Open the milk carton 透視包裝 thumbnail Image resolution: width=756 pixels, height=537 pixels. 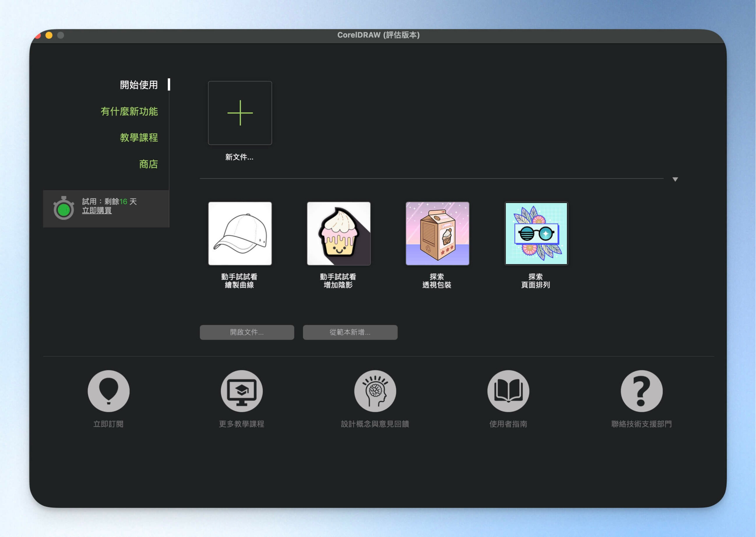(437, 234)
